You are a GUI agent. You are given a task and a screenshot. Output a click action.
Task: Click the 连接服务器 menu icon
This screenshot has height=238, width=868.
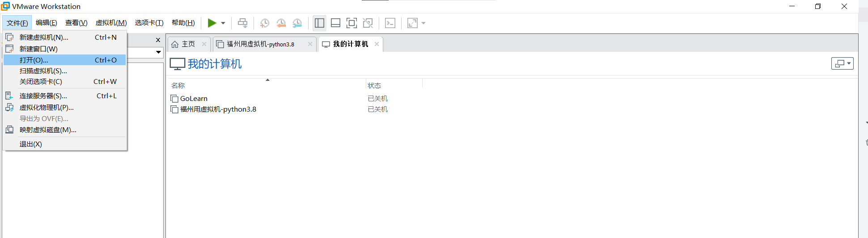[9, 96]
